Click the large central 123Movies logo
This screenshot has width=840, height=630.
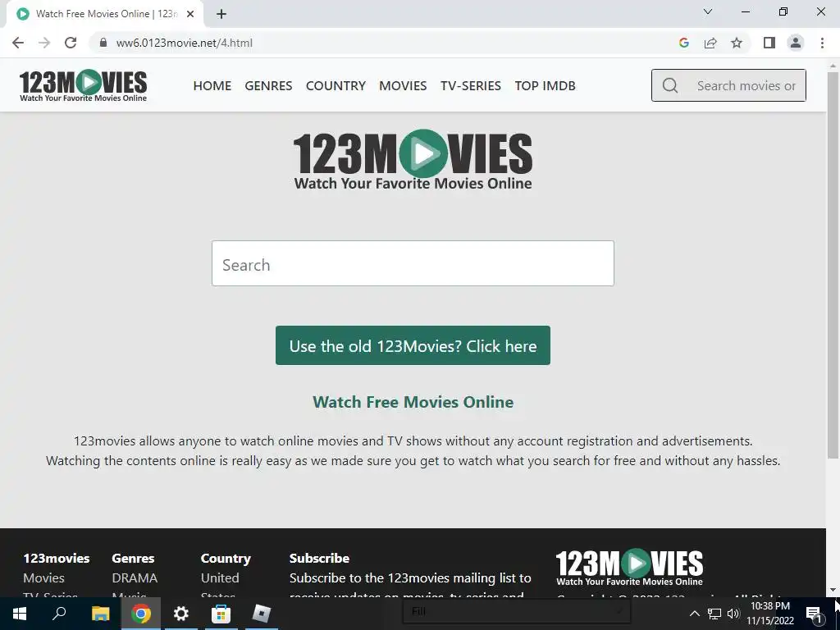pos(413,160)
